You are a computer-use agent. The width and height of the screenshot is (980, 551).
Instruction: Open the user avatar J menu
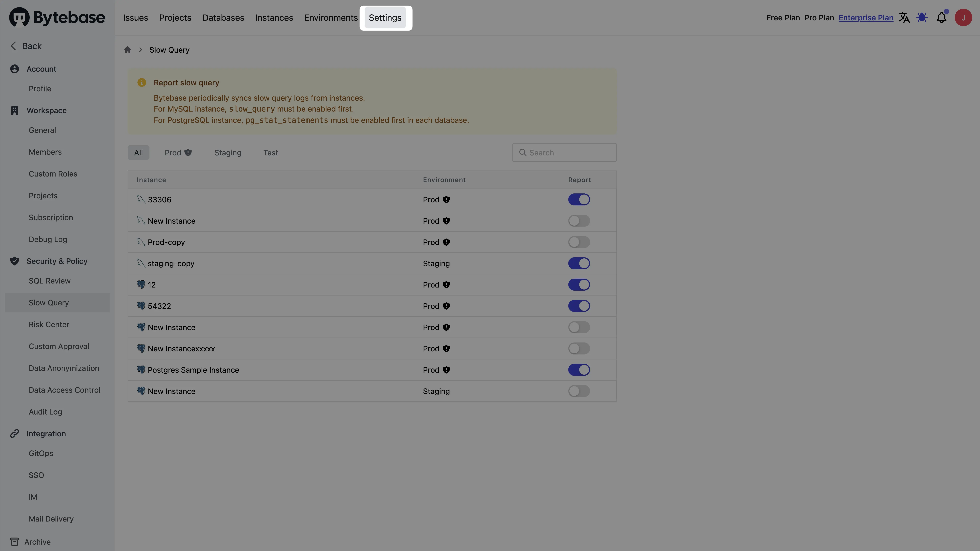pyautogui.click(x=963, y=17)
